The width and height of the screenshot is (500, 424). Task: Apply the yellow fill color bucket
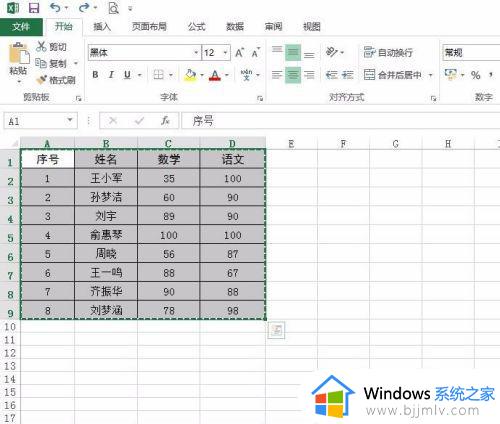coord(190,75)
